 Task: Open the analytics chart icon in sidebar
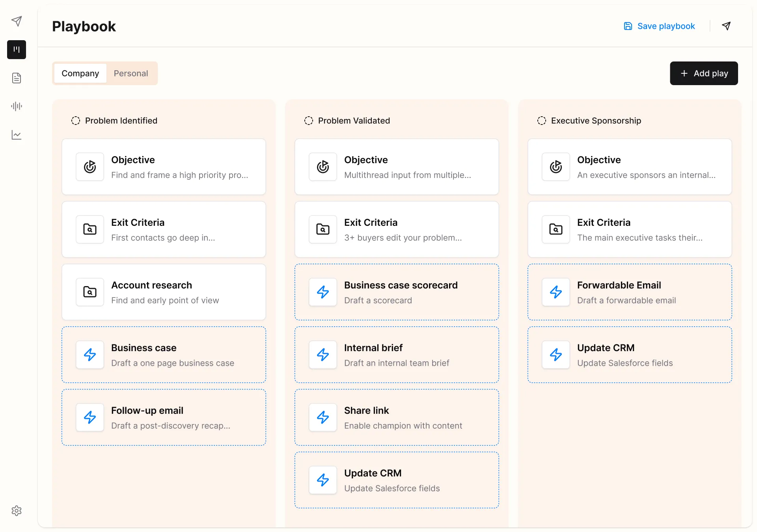tap(17, 135)
